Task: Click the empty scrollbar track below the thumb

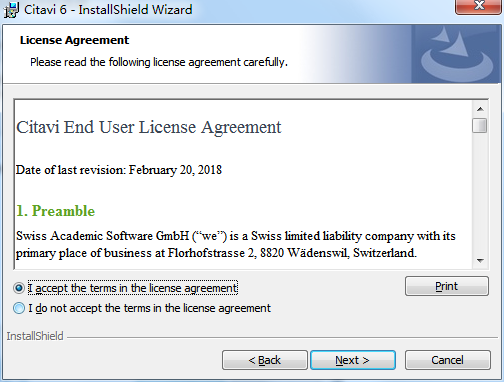Action: (480, 193)
